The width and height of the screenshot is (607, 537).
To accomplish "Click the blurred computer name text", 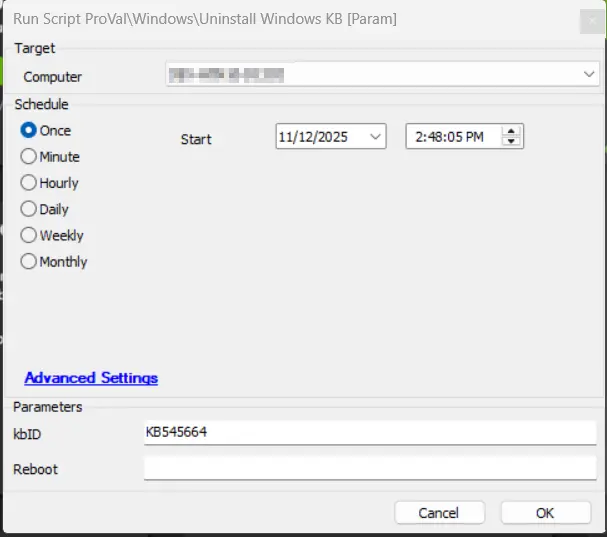I will 227,75.
